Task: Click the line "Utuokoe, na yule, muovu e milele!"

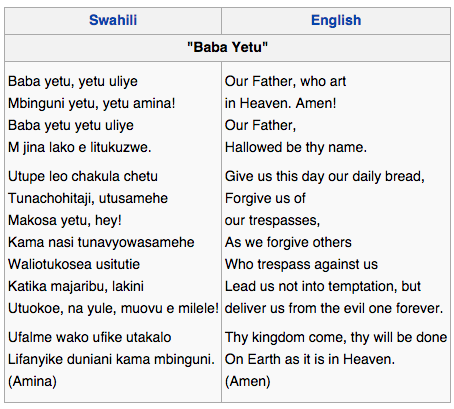Action: coord(113,308)
